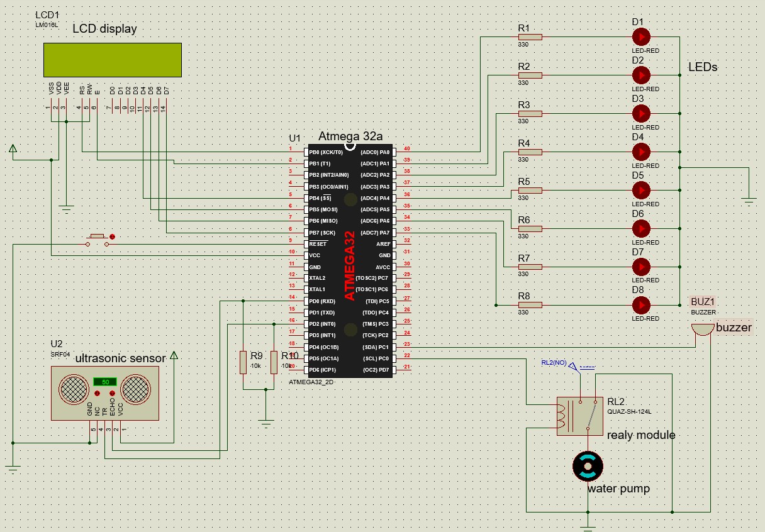Select the green LCD display screen

(x=113, y=58)
